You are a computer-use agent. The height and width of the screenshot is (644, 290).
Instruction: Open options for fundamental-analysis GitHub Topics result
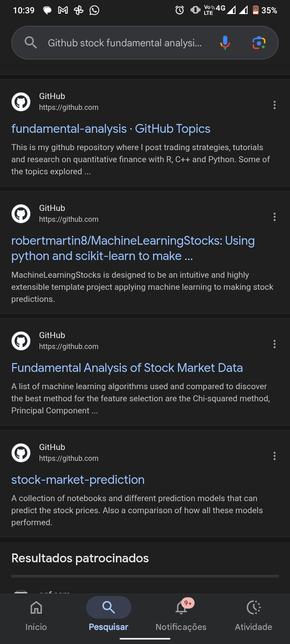pyautogui.click(x=274, y=105)
